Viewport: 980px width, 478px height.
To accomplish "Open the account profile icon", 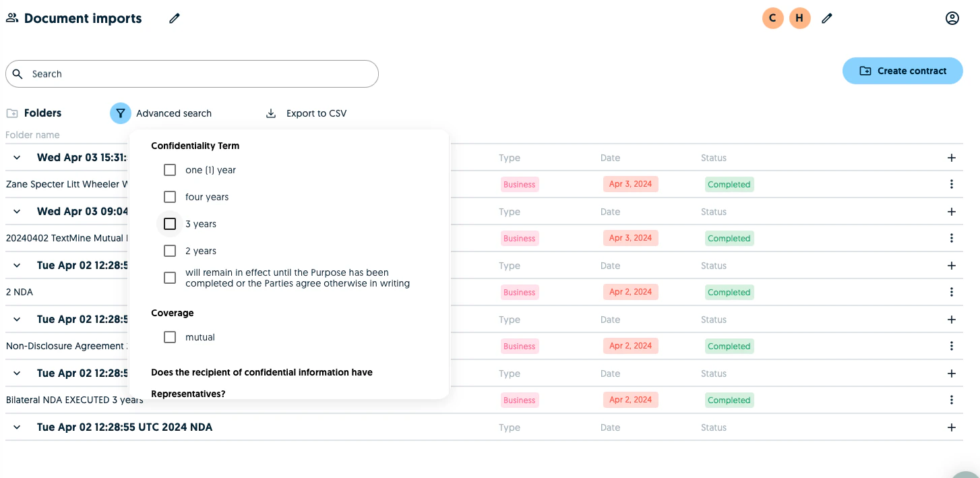I will pos(952,18).
